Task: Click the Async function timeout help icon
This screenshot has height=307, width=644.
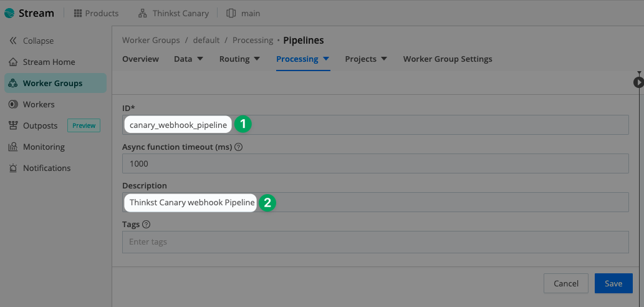Action: (x=238, y=147)
